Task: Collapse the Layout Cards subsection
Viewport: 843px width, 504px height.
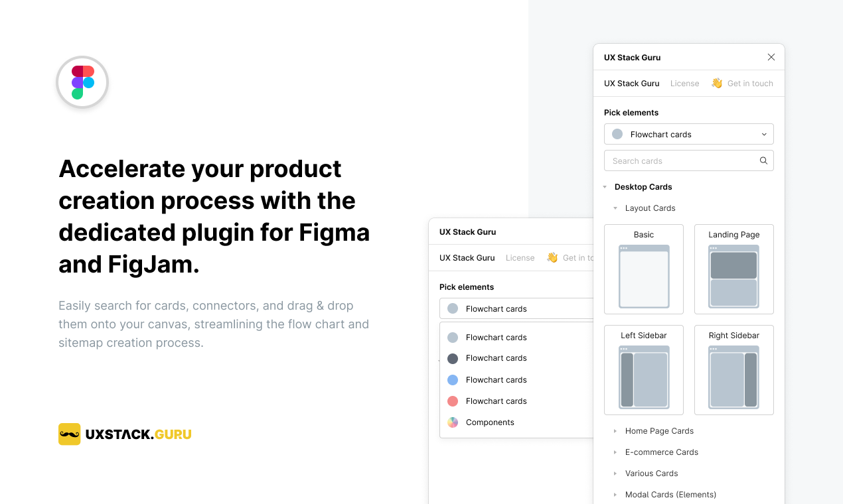Action: [x=615, y=208]
